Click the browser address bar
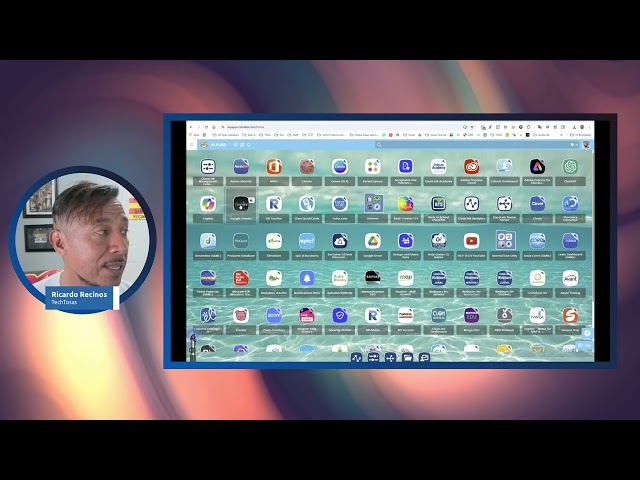640x480 pixels. pyautogui.click(x=343, y=127)
